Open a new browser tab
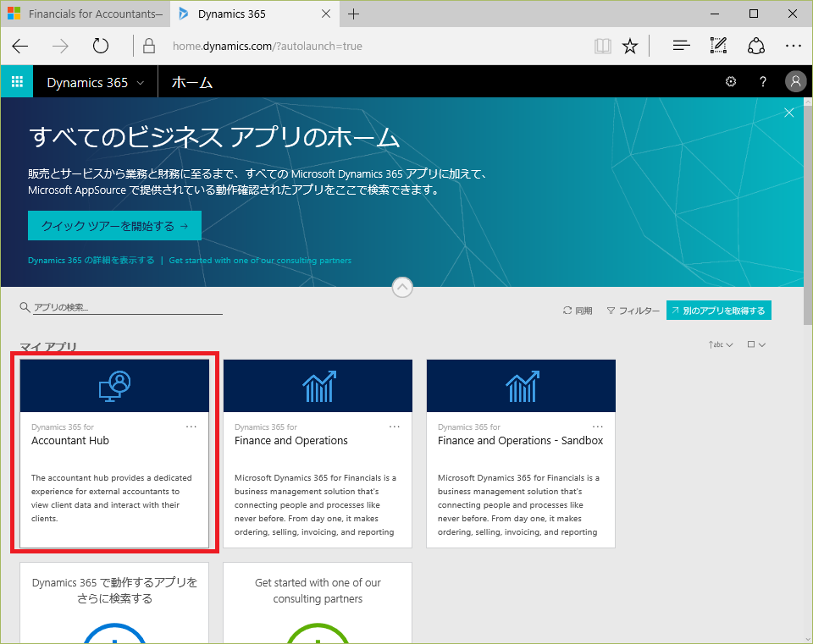This screenshot has height=644, width=813. [x=354, y=14]
